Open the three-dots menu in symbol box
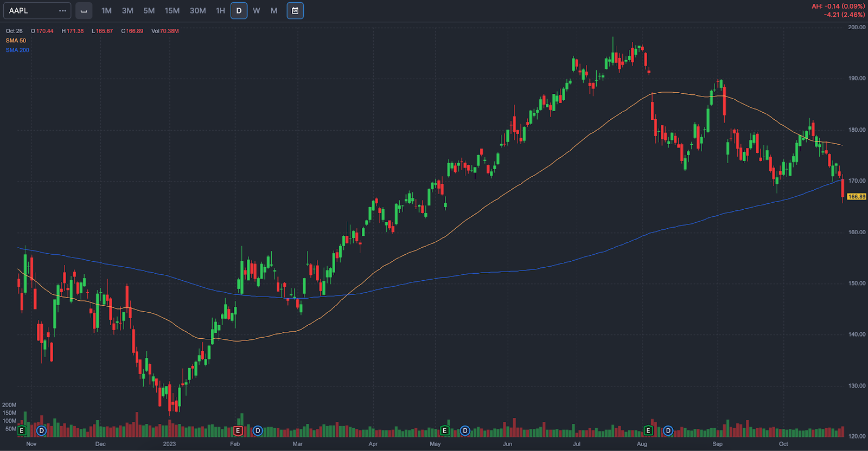This screenshot has height=451, width=868. coord(63,11)
